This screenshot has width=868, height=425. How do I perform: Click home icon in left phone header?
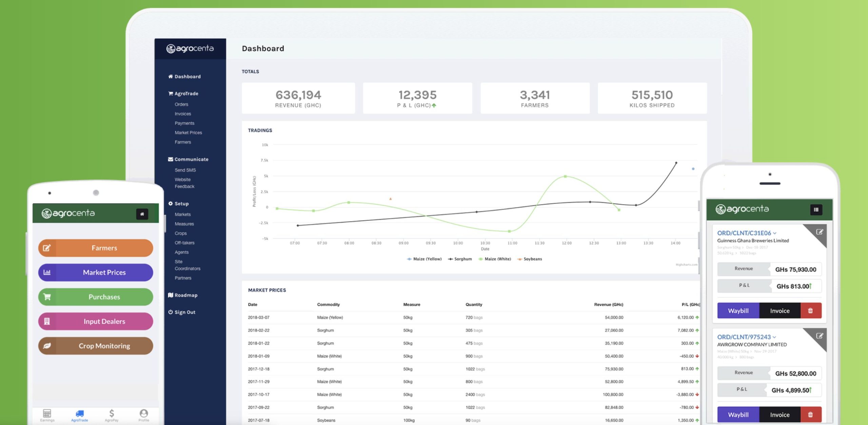pyautogui.click(x=142, y=214)
